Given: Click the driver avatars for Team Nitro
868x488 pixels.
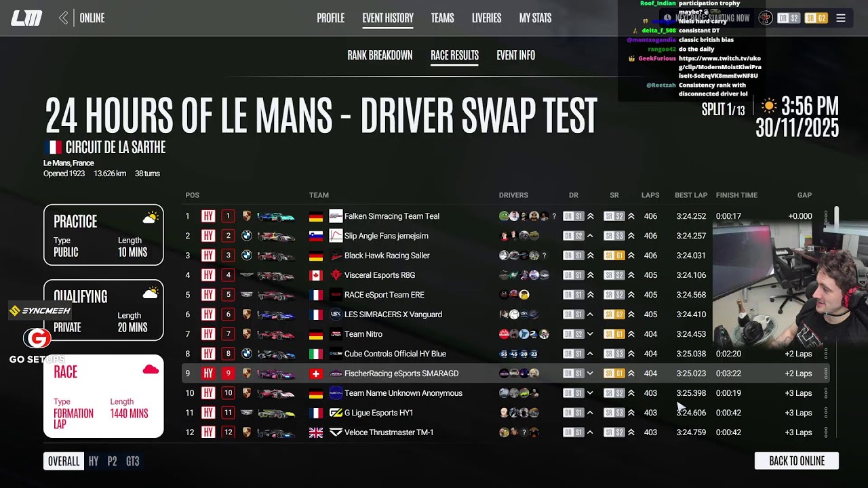Looking at the screenshot, I should coord(524,334).
